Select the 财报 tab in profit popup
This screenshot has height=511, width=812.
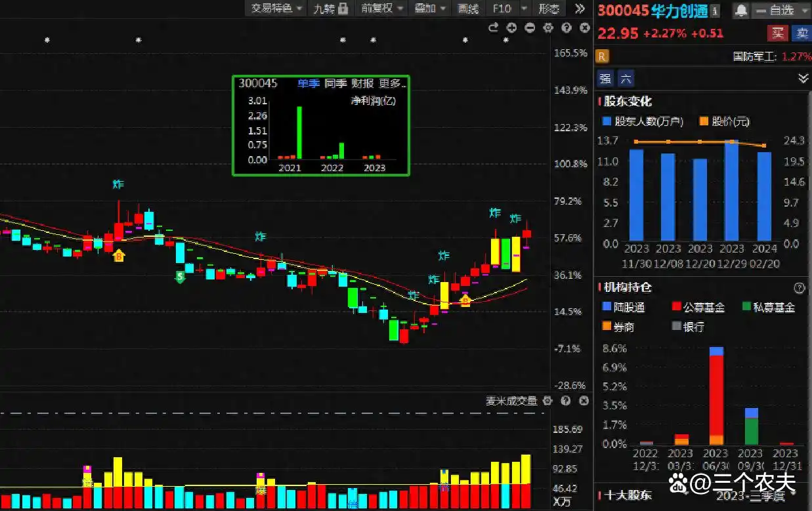tap(362, 83)
